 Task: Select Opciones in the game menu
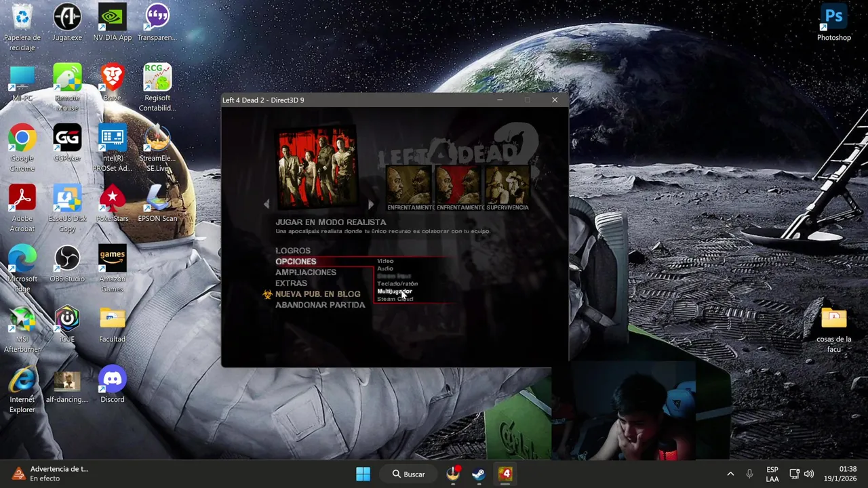(296, 262)
